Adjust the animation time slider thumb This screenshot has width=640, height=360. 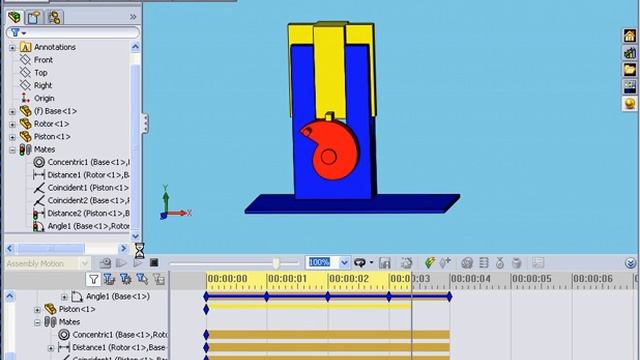276,263
